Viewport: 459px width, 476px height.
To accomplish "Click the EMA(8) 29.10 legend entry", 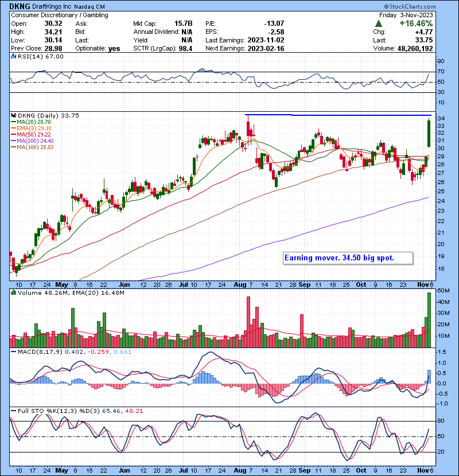I will pyautogui.click(x=32, y=128).
